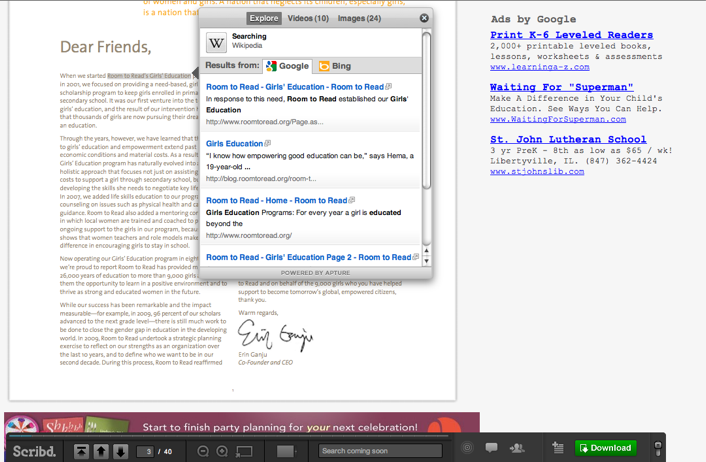Click the Wikipedia W icon

(x=216, y=42)
